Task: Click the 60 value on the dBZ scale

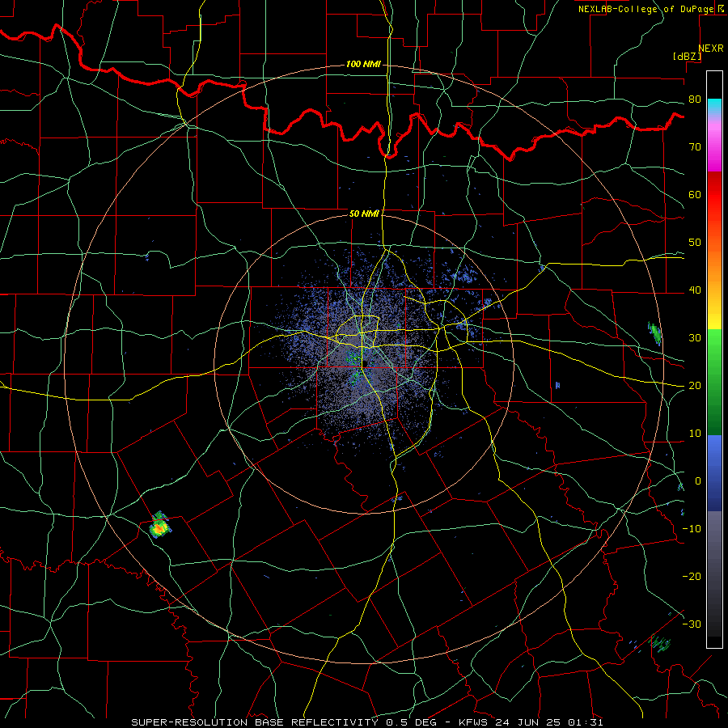Action: pos(695,194)
